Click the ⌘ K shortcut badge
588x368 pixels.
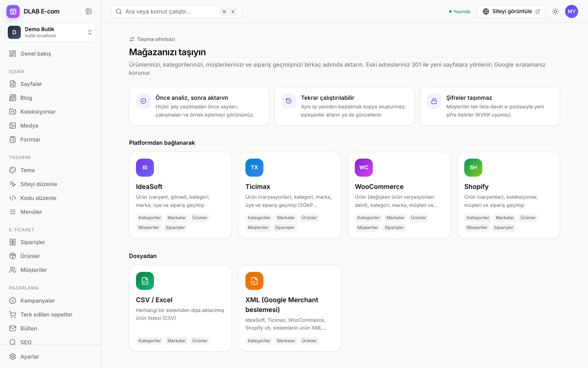229,11
